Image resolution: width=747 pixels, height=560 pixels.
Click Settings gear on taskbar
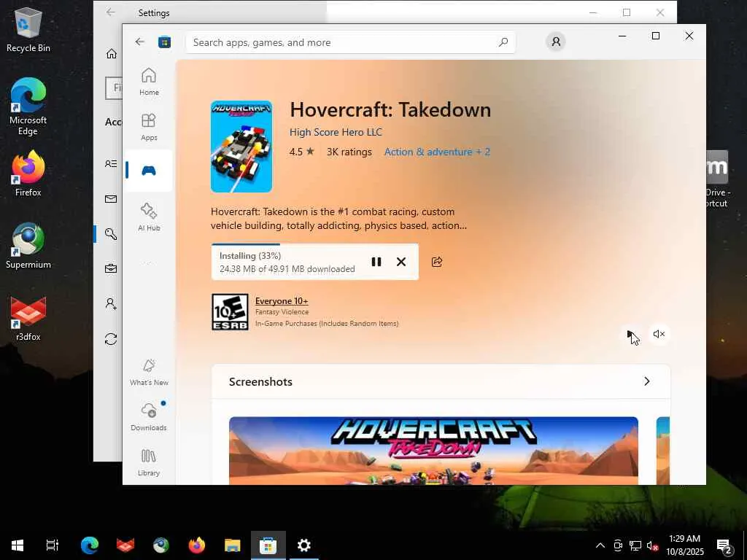coord(304,545)
